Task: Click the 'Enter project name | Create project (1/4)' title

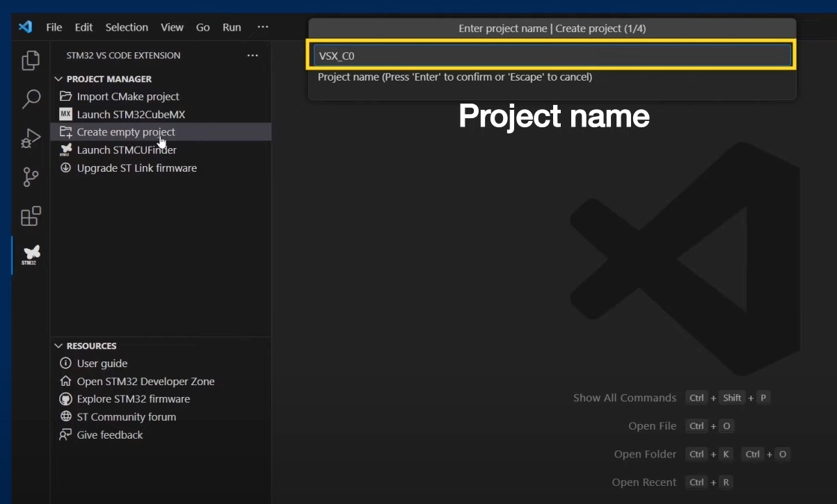Action: pos(552,29)
